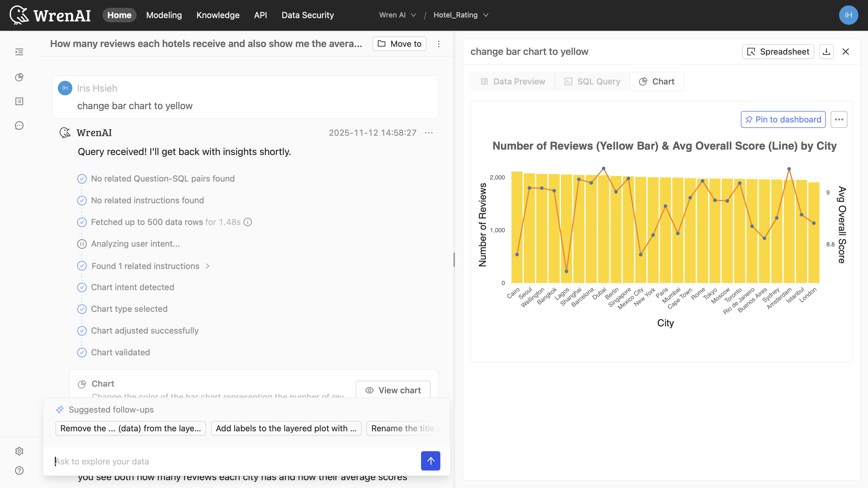Click the Pin to dashboard button

tap(783, 119)
